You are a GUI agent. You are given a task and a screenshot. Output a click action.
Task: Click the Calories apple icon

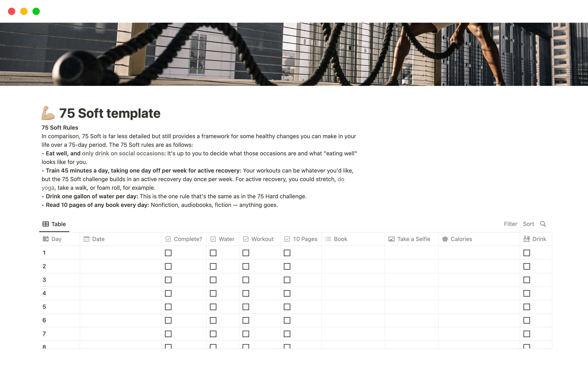[x=445, y=239]
